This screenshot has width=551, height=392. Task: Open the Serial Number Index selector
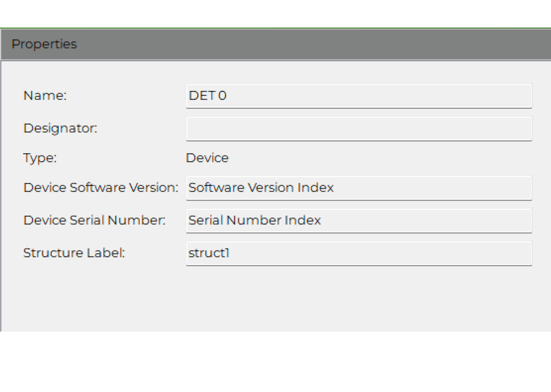click(x=358, y=220)
